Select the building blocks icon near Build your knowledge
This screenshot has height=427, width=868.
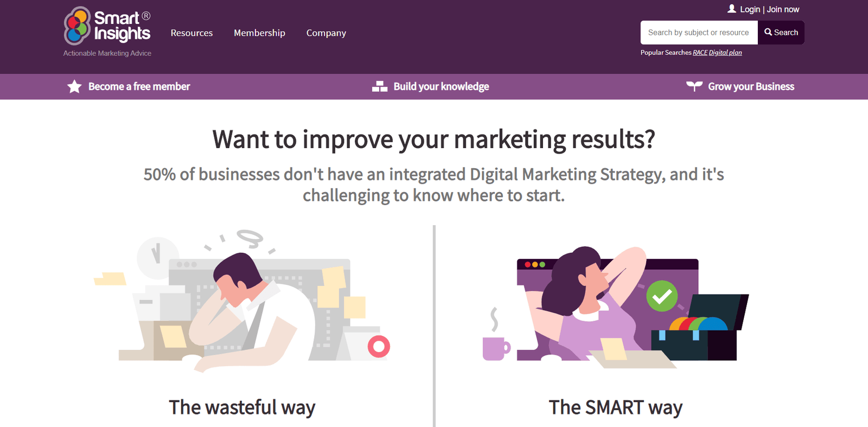coord(379,86)
